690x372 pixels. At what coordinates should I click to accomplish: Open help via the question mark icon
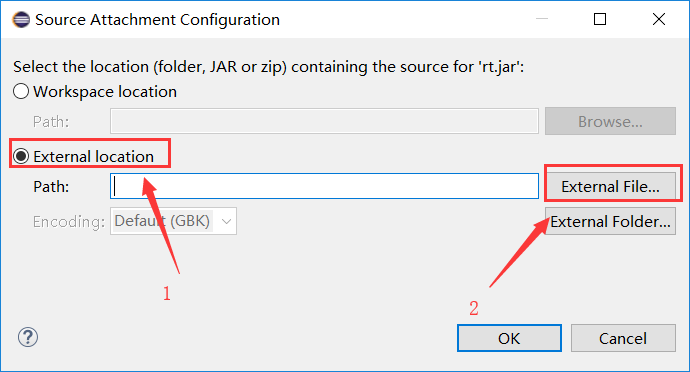click(28, 338)
